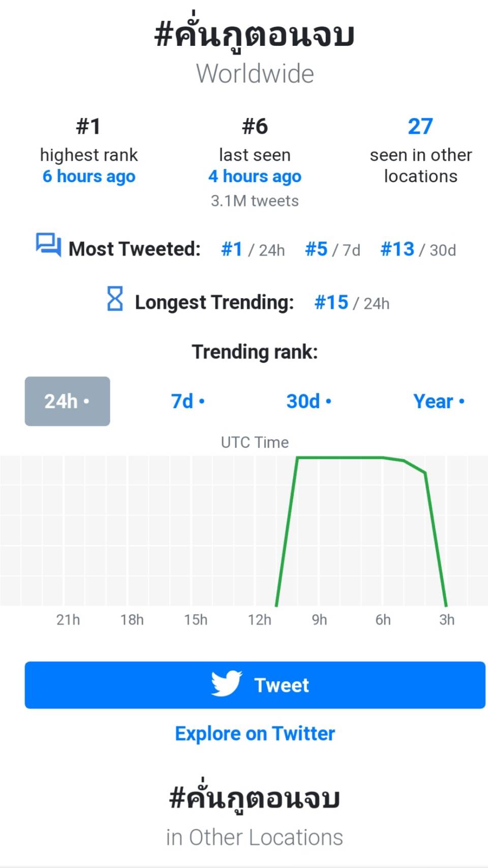The image size is (488, 868).
Task: Switch to the 7d trending rank tab
Action: 188,401
